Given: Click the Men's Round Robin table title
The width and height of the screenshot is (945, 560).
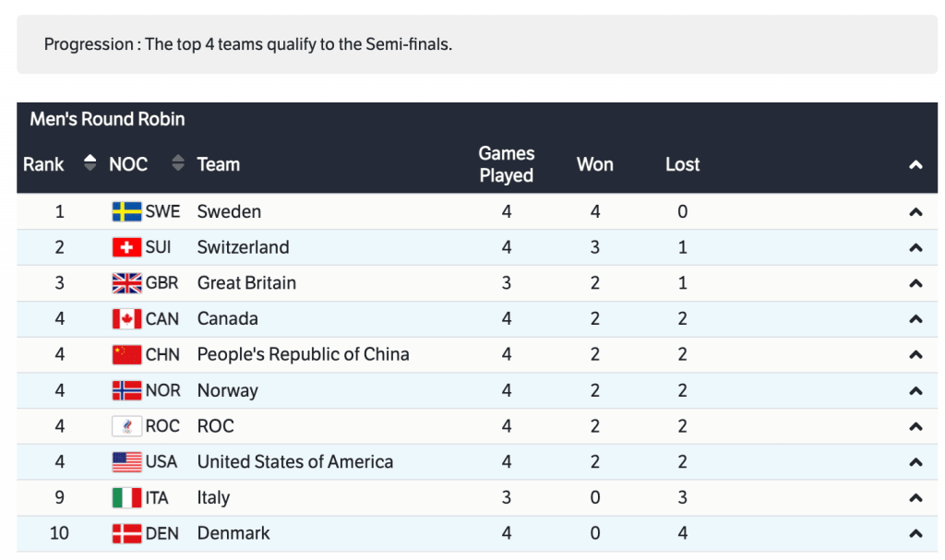Looking at the screenshot, I should tap(107, 119).
